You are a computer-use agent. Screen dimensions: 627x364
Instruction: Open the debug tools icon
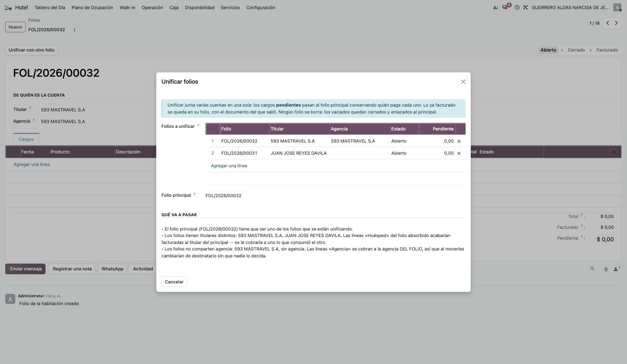point(525,7)
